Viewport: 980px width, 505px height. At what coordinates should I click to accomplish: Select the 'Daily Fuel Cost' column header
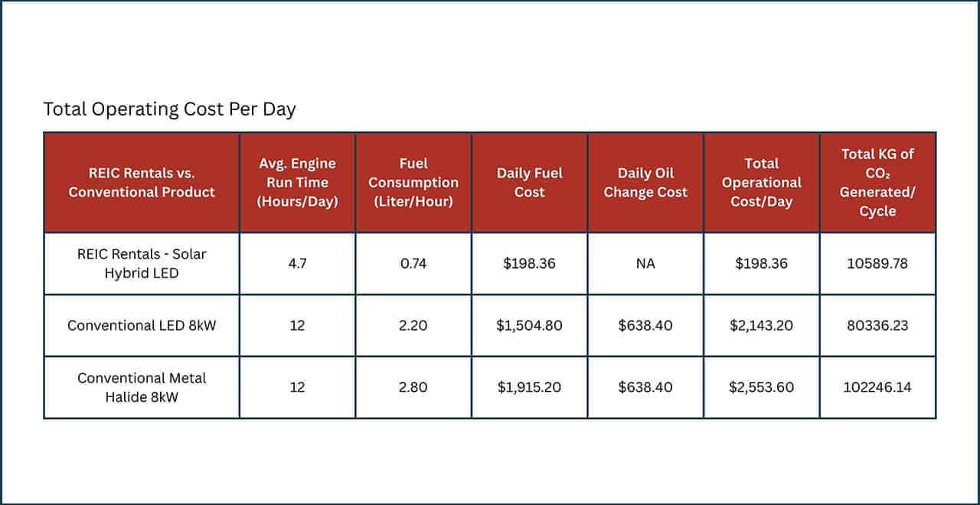529,182
